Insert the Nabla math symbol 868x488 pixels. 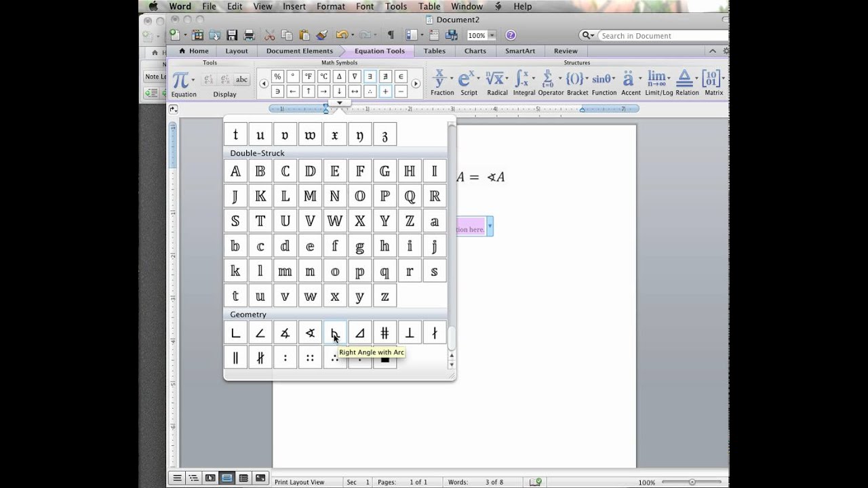tap(355, 76)
